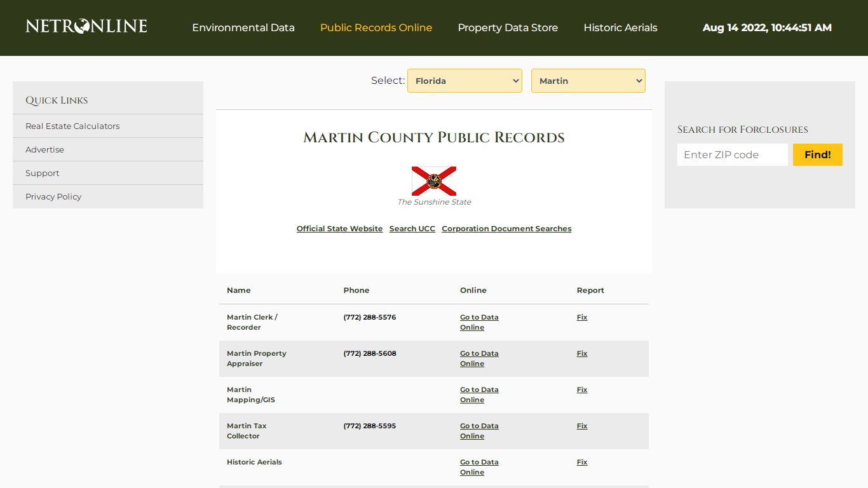Open Historic Aerials in top nav
868x488 pixels.
coord(620,28)
